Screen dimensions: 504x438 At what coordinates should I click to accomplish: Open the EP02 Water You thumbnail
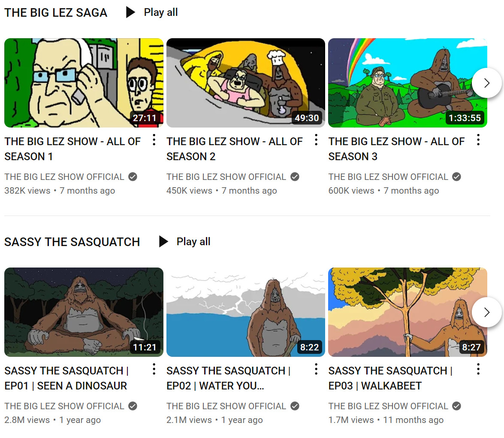coord(246,312)
